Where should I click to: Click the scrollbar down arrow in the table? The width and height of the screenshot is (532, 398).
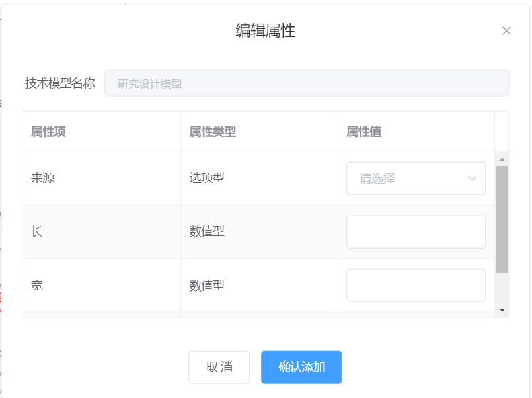pos(502,310)
